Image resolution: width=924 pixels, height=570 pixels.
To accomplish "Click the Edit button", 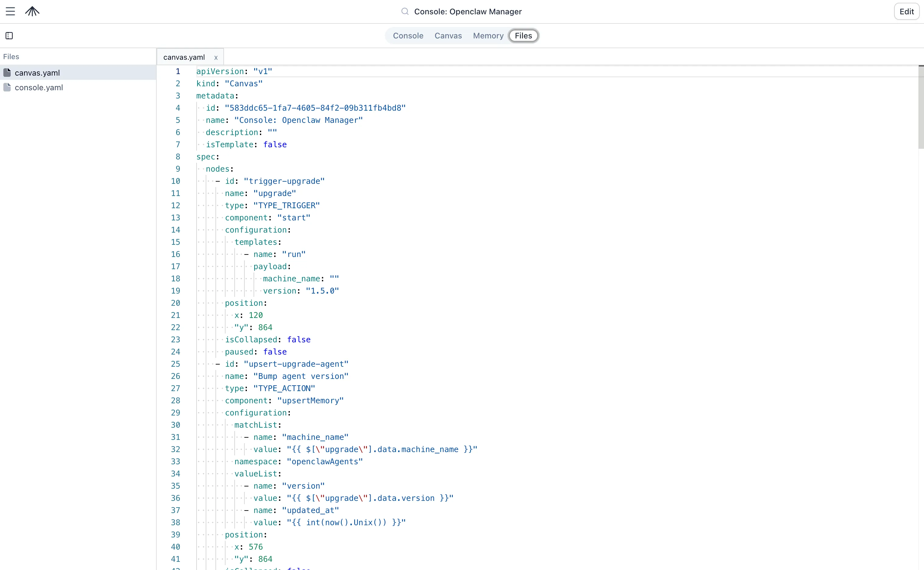I will (907, 11).
